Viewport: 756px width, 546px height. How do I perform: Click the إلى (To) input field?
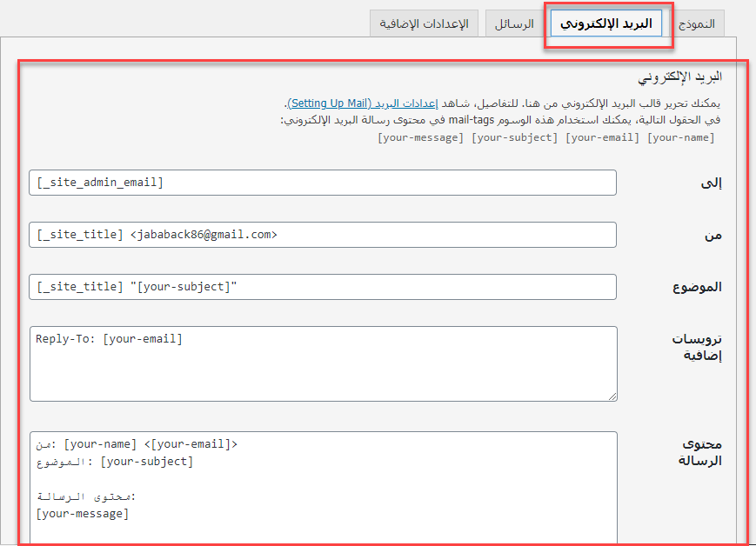pyautogui.click(x=323, y=183)
